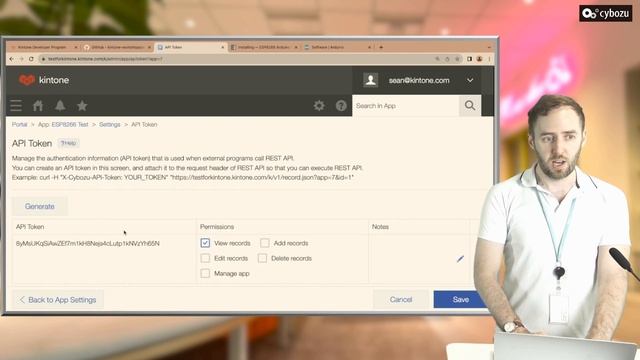The height and width of the screenshot is (360, 640).
Task: Save the API token settings
Action: [460, 299]
